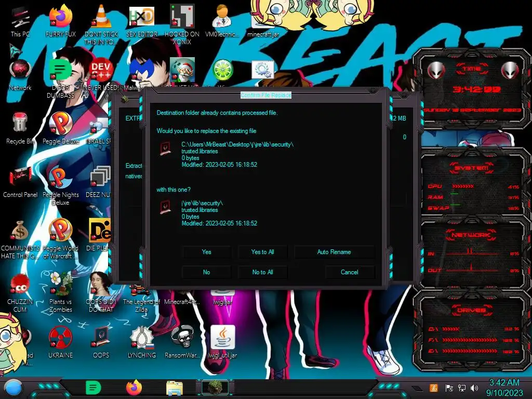Select the DIFOR DUMBASS green icon
532x399 pixels.
point(61,79)
